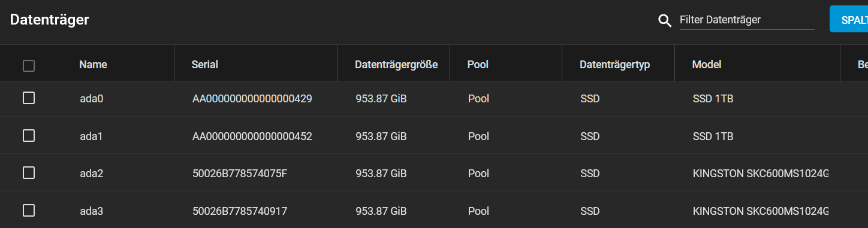The image size is (868, 228).
Task: Focus the Filter Datenträger search field
Action: (x=747, y=20)
